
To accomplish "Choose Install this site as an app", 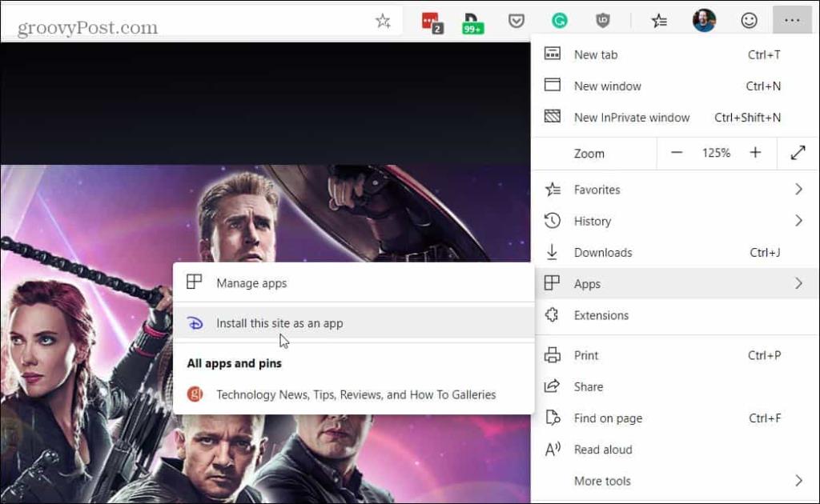I will pos(353,323).
